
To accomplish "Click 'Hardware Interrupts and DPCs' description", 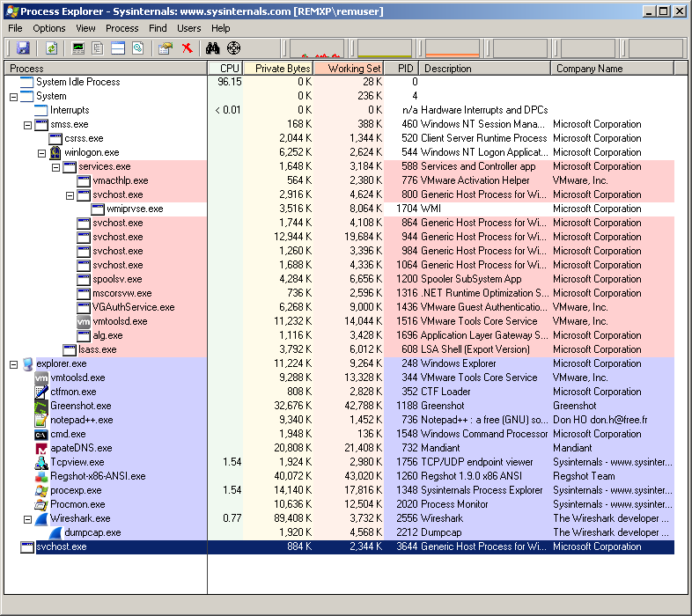I will coord(484,110).
